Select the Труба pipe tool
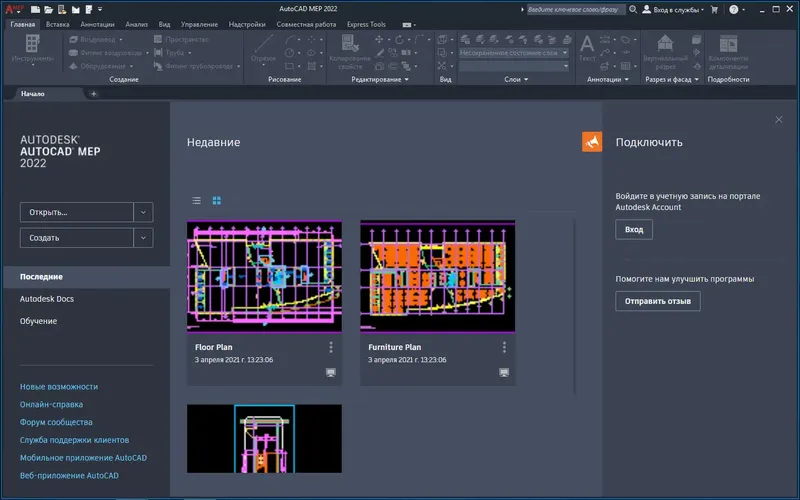The height and width of the screenshot is (500, 800). tap(172, 53)
